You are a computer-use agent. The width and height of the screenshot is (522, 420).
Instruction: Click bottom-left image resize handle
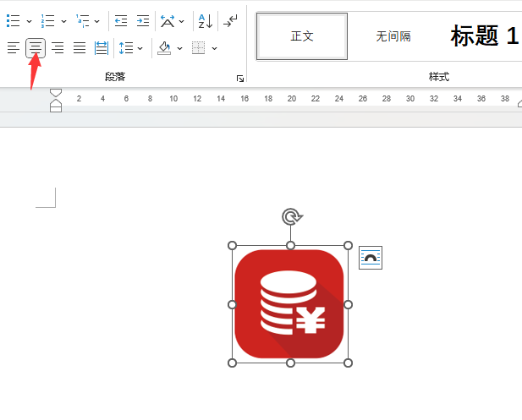(x=232, y=363)
